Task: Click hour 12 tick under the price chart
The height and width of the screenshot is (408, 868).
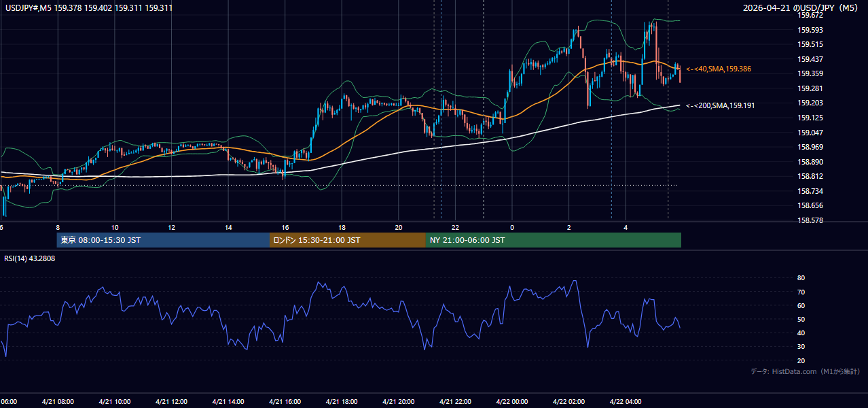Action: (171, 228)
